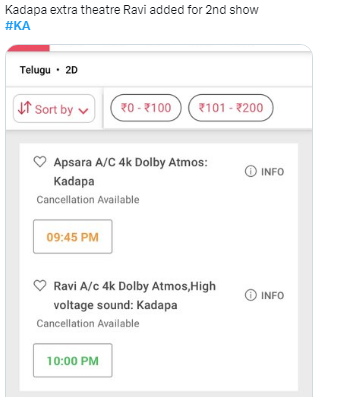Screen dimensions: 362x397
Task: Expand the Sort by chevron
Action: click(x=83, y=111)
